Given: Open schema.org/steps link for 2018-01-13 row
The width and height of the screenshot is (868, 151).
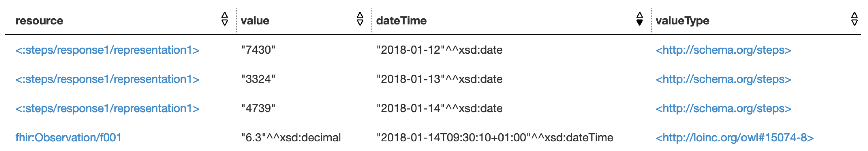Looking at the screenshot, I should 723,79.
